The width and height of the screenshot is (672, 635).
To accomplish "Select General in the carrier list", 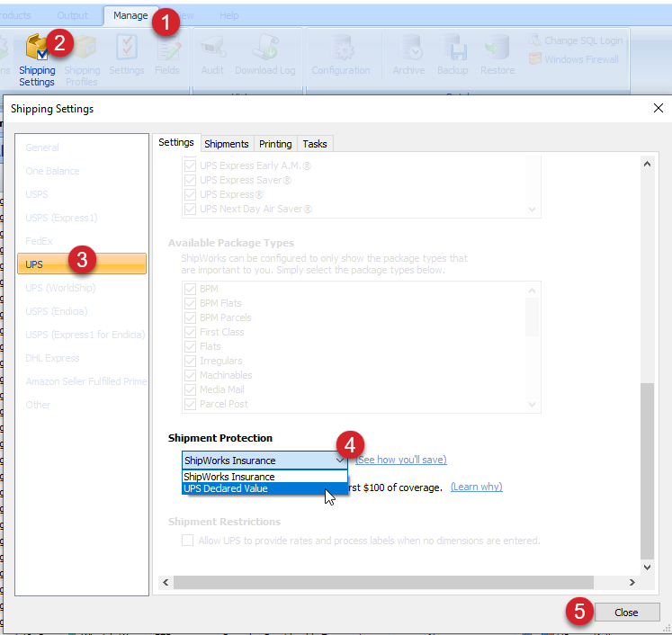I will click(82, 148).
